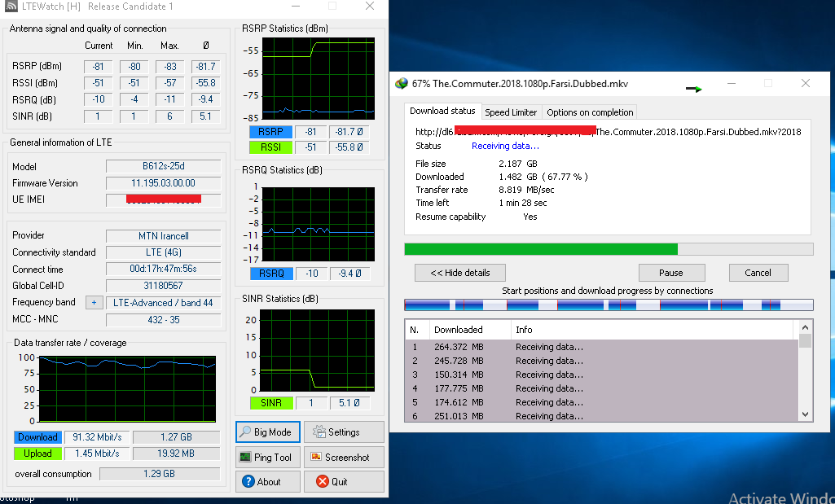The height and width of the screenshot is (504, 835).
Task: Open the LTEWatch Settings
Action: click(x=344, y=432)
